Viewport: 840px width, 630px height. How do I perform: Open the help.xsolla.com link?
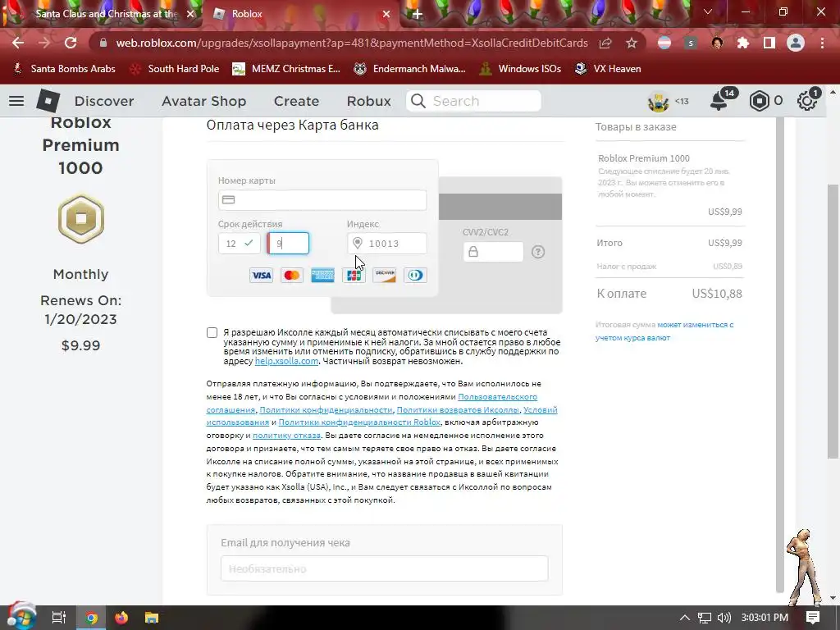point(286,361)
